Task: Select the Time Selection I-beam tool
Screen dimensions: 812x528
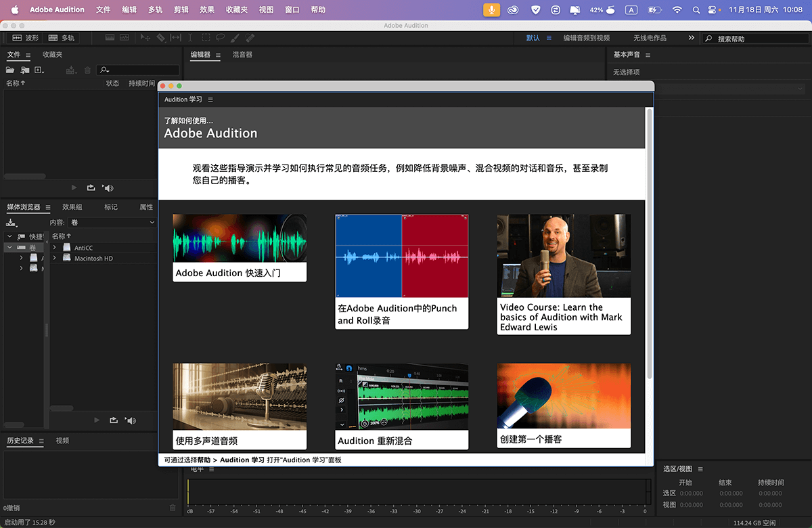Action: (190, 38)
